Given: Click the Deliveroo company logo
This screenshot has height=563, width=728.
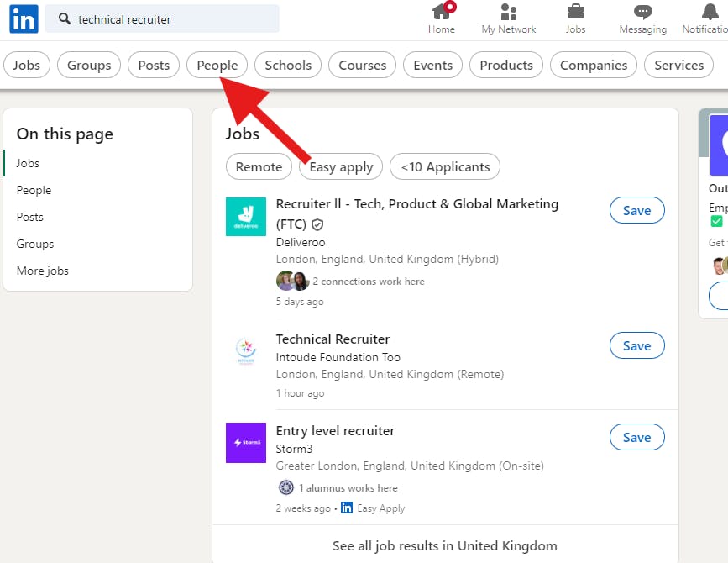Looking at the screenshot, I should tap(246, 217).
